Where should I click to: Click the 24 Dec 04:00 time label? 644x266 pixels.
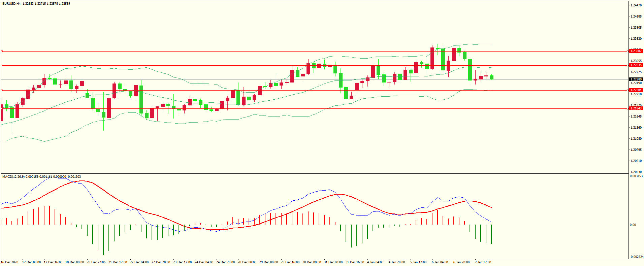coord(204,262)
